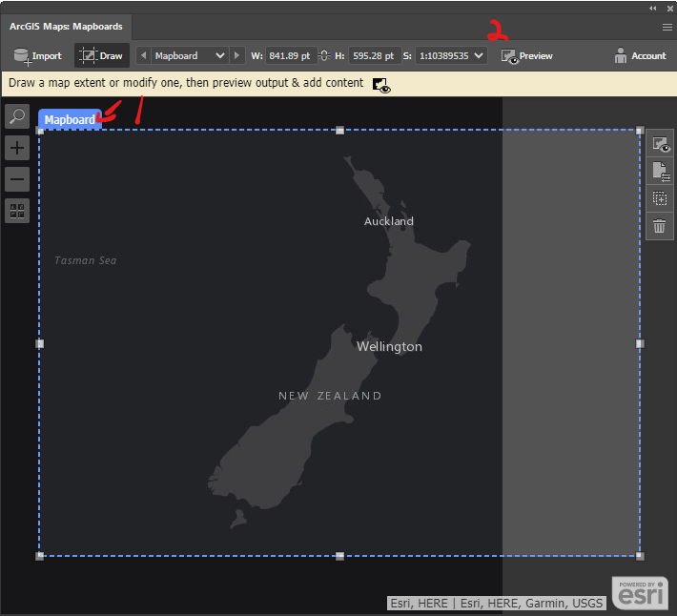The image size is (677, 616).
Task: Open the scale dropdown 1:10389535
Action: [x=451, y=55]
